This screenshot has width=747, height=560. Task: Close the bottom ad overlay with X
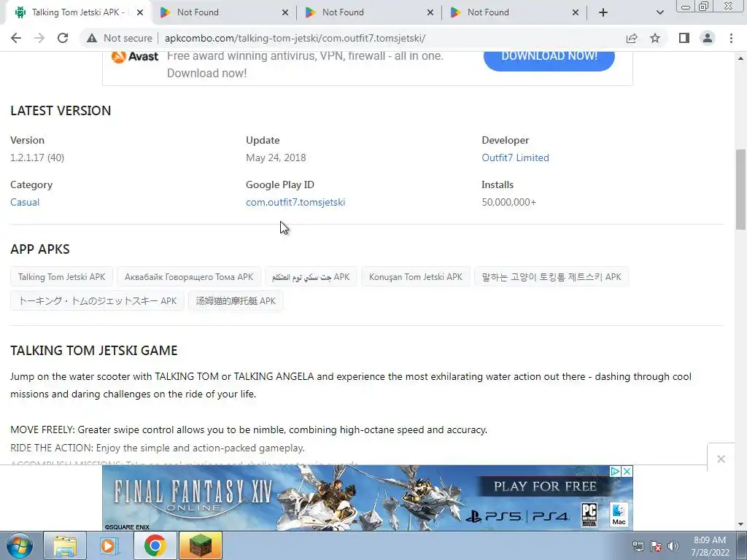[x=721, y=459]
